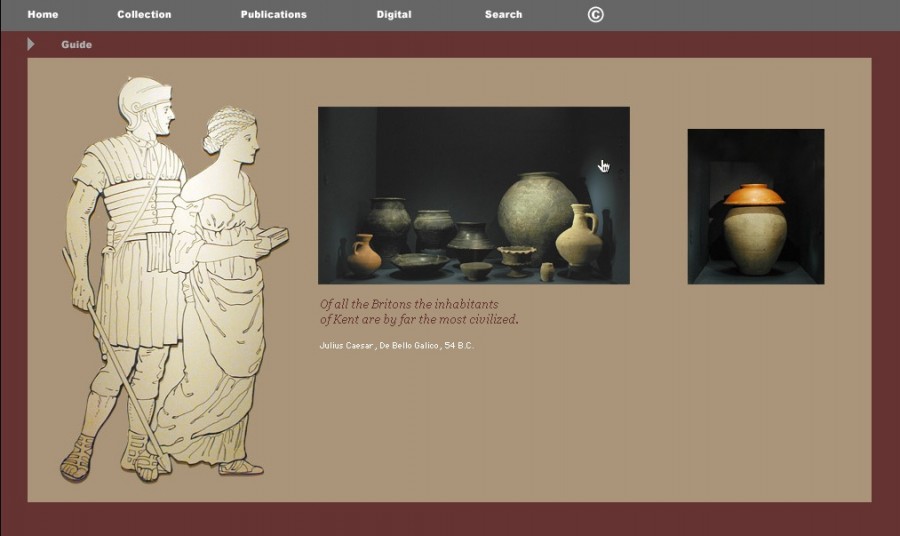
Task: Open the pottery collection photo
Action: 473,195
